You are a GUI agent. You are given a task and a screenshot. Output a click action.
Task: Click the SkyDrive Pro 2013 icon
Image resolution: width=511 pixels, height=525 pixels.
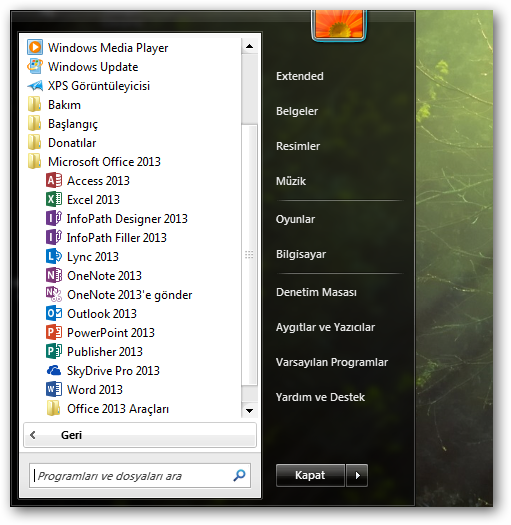coord(54,370)
